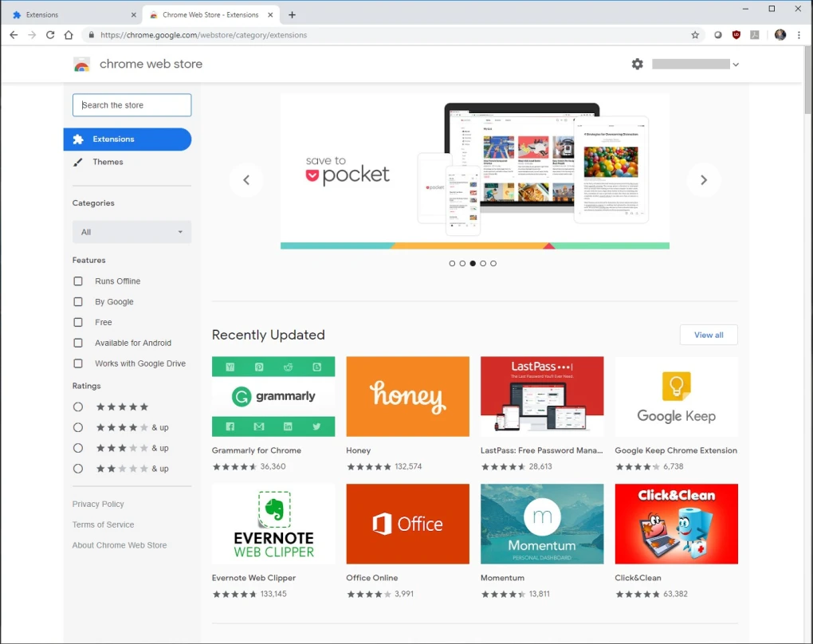Jump to the second carousel dot
The width and height of the screenshot is (813, 644).
462,263
